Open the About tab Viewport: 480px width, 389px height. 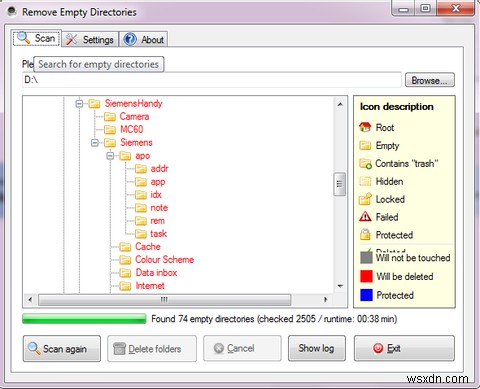click(x=144, y=40)
